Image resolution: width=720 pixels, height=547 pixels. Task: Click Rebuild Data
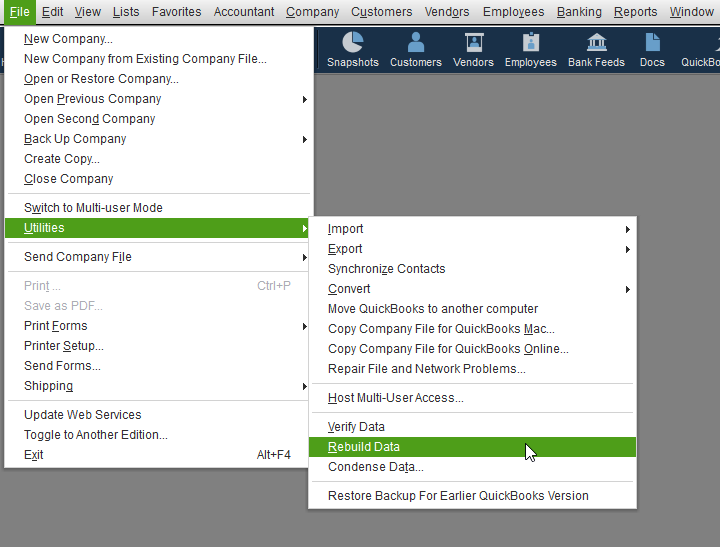(x=472, y=447)
